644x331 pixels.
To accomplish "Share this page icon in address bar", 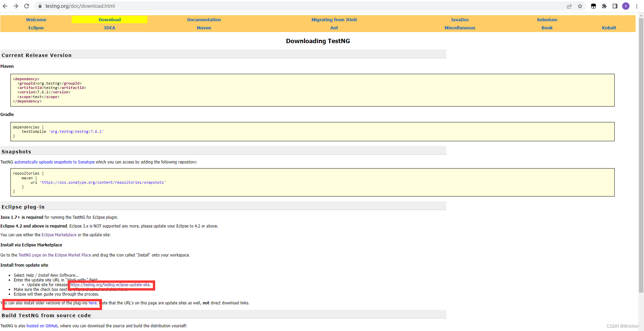I will (569, 6).
